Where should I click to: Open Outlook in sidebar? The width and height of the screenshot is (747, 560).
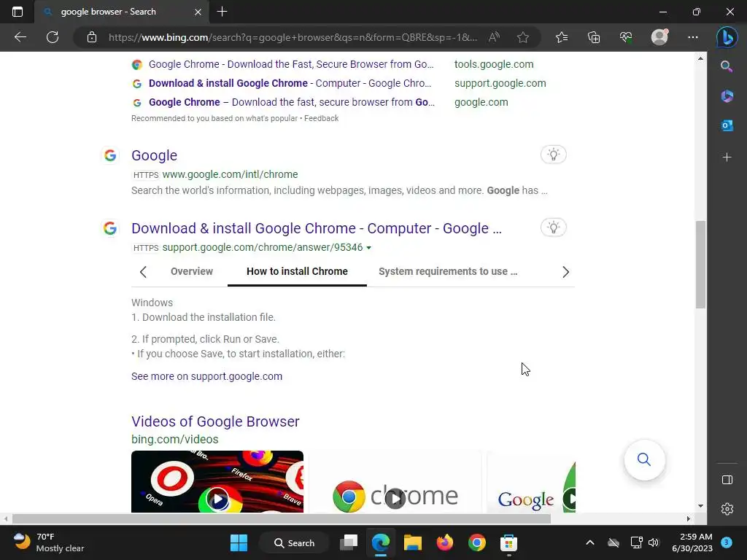pyautogui.click(x=727, y=125)
